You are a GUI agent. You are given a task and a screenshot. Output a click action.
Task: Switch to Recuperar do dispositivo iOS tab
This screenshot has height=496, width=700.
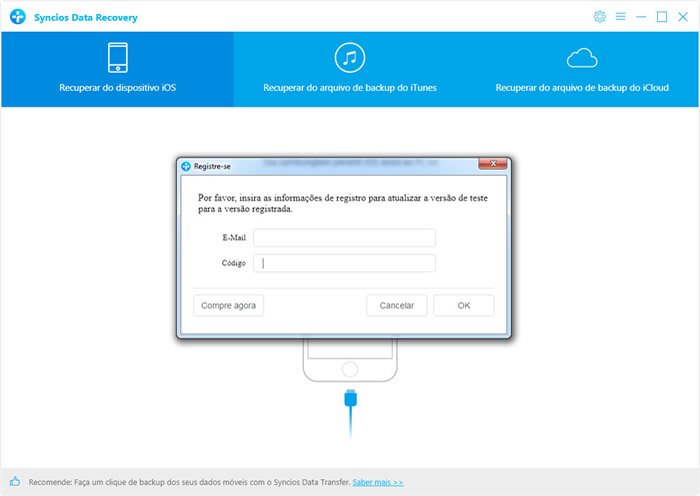117,69
